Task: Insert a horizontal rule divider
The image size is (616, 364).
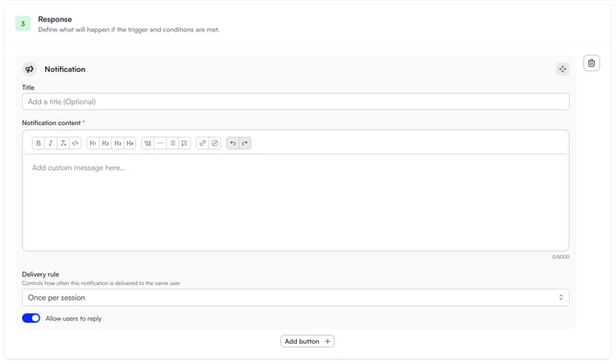Action: point(160,143)
